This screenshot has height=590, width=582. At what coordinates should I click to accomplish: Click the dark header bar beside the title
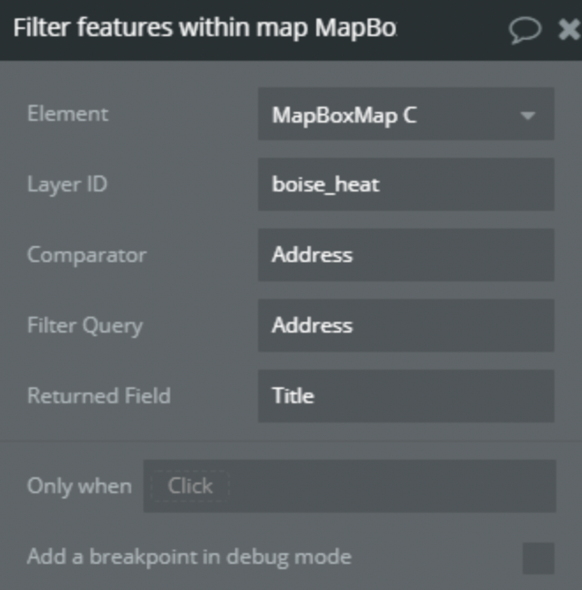451,30
